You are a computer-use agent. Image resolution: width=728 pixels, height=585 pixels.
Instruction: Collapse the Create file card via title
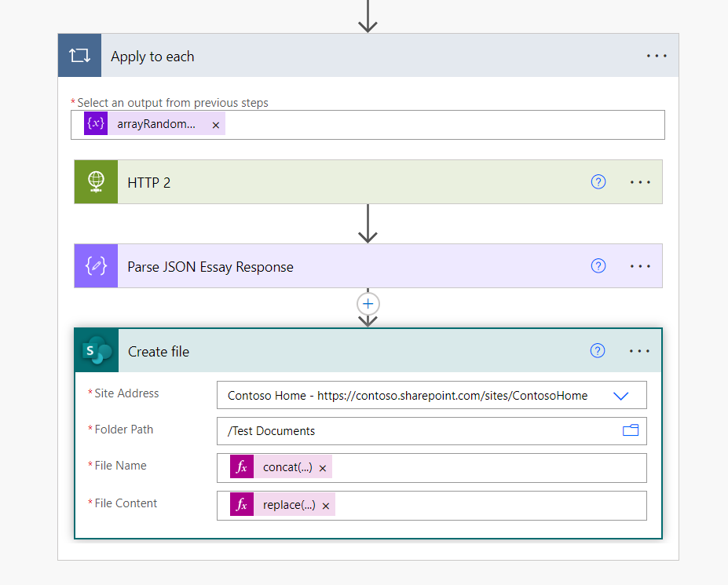tap(314, 352)
